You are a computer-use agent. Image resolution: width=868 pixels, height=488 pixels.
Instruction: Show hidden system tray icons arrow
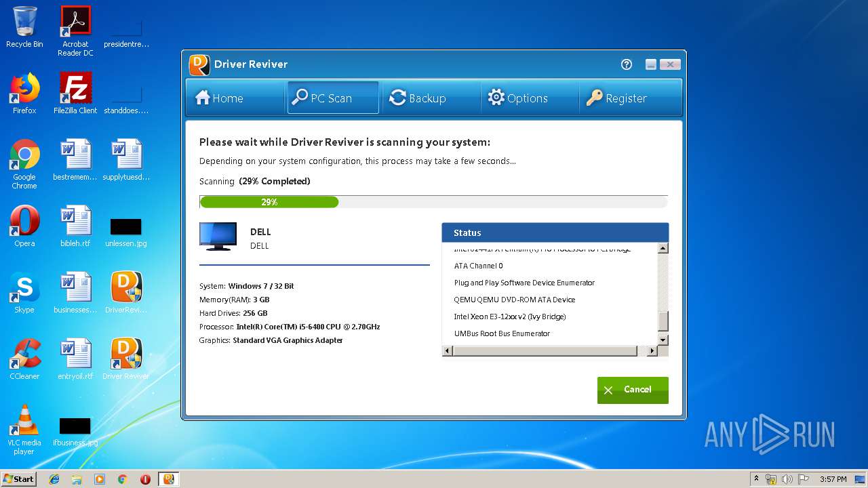(x=756, y=479)
